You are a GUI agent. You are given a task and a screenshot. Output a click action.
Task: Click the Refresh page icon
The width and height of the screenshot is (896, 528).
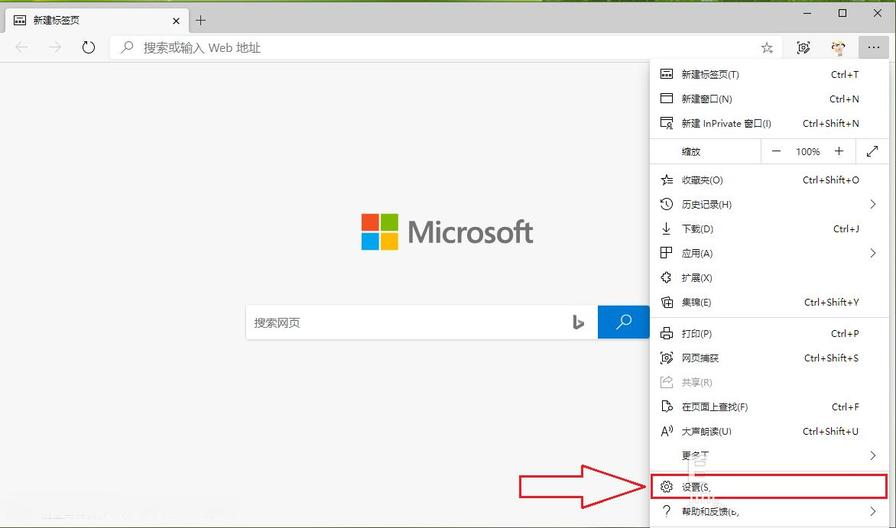click(88, 47)
